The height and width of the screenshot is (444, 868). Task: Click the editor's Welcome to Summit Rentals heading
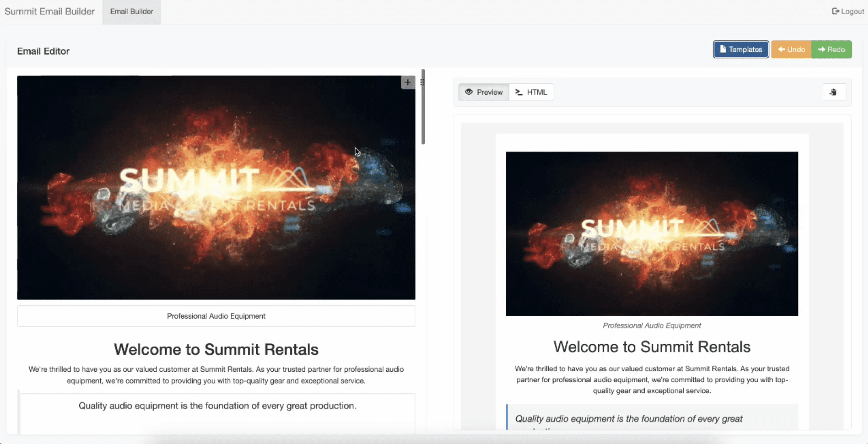[x=216, y=349]
